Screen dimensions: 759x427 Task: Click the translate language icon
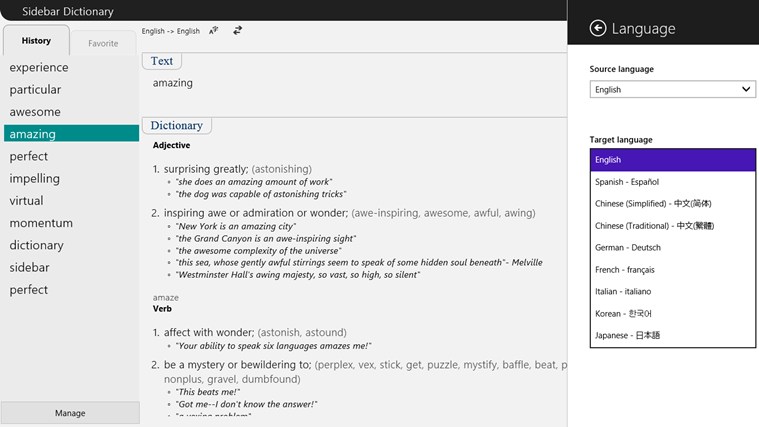point(214,31)
